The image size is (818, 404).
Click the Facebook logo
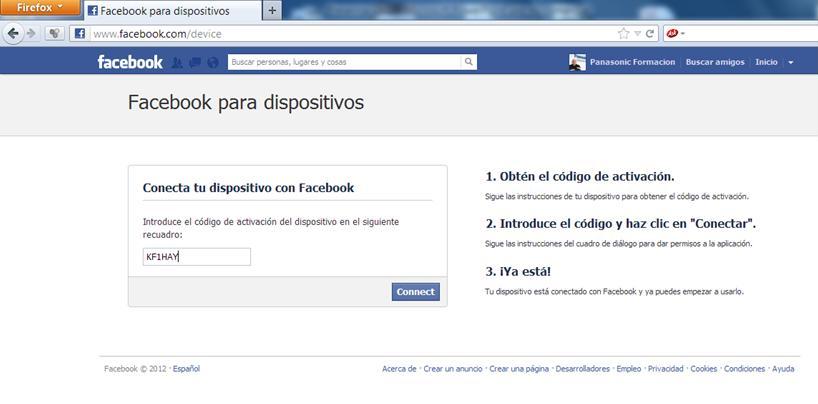coord(130,62)
